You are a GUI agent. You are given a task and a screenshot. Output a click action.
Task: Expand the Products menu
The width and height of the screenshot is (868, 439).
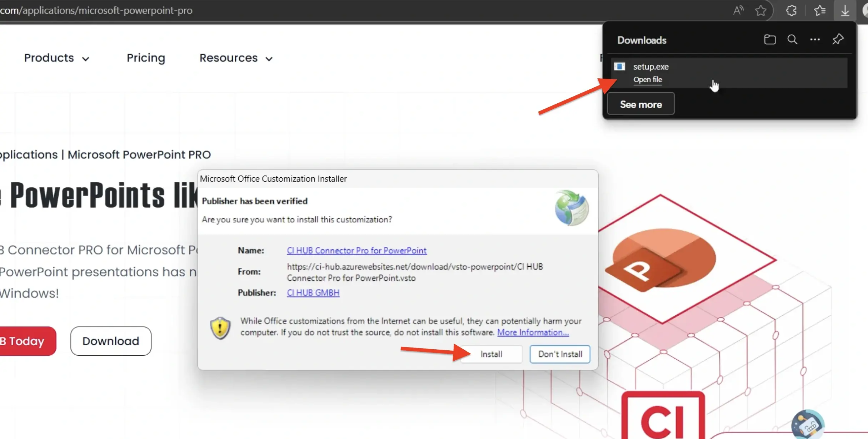[56, 58]
